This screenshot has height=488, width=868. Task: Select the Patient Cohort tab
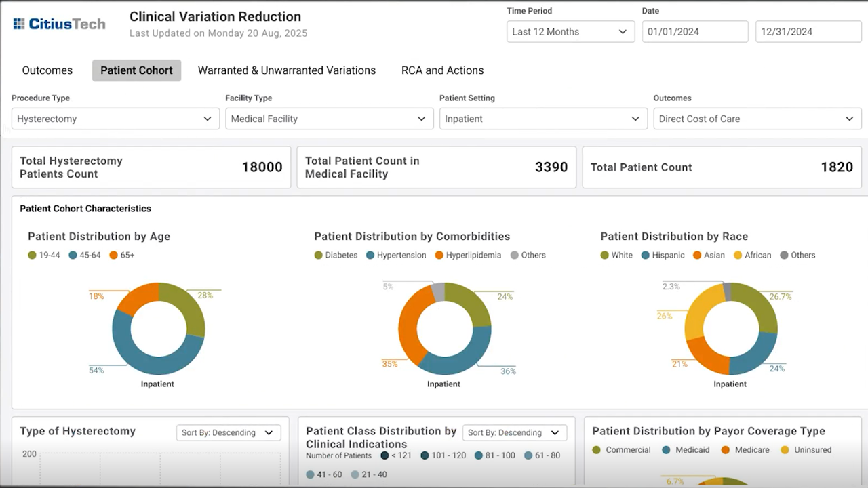tap(136, 70)
